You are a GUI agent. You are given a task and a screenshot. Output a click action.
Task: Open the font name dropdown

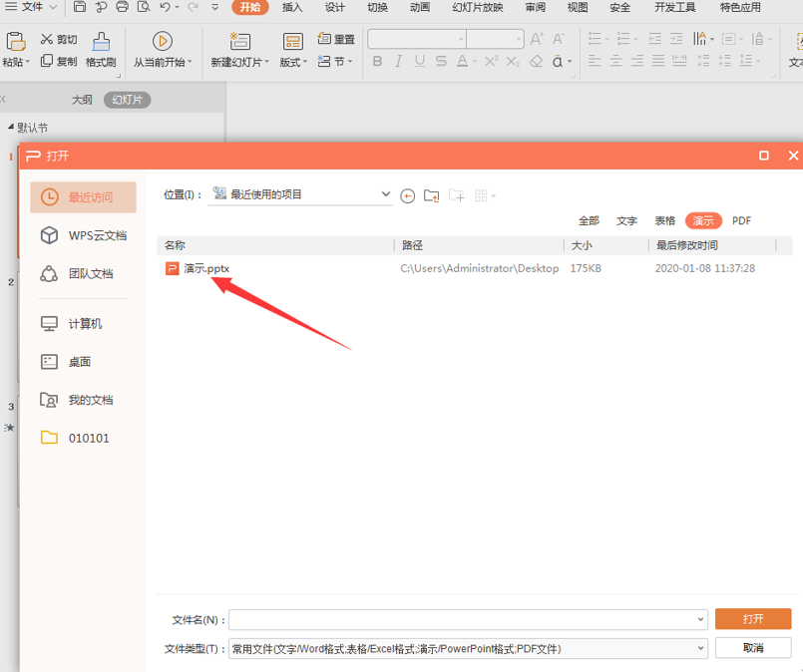coord(462,39)
